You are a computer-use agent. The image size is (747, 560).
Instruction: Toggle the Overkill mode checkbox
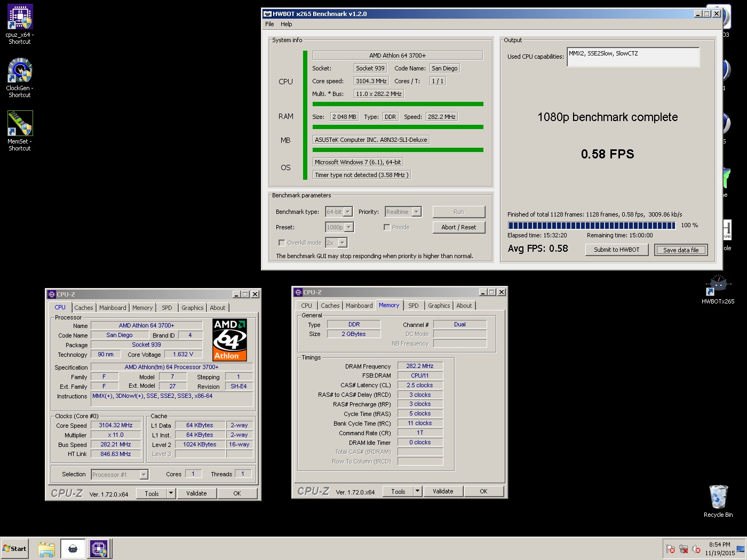pyautogui.click(x=282, y=243)
